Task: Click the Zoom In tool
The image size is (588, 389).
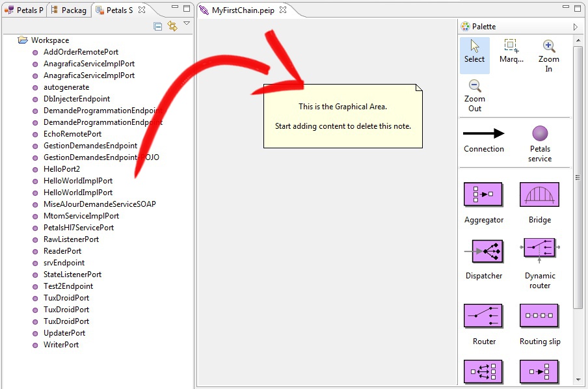Action: click(x=549, y=46)
